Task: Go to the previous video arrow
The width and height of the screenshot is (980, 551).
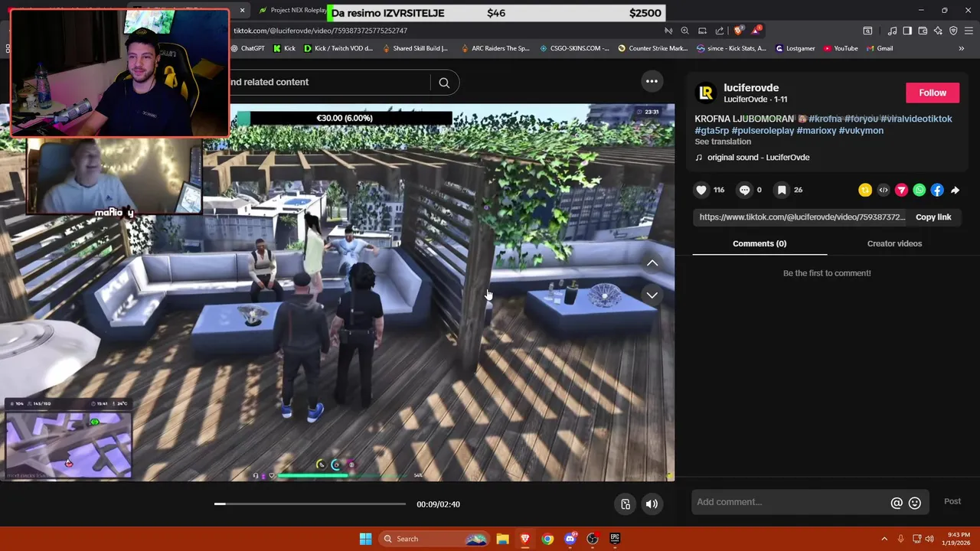Action: (x=652, y=262)
